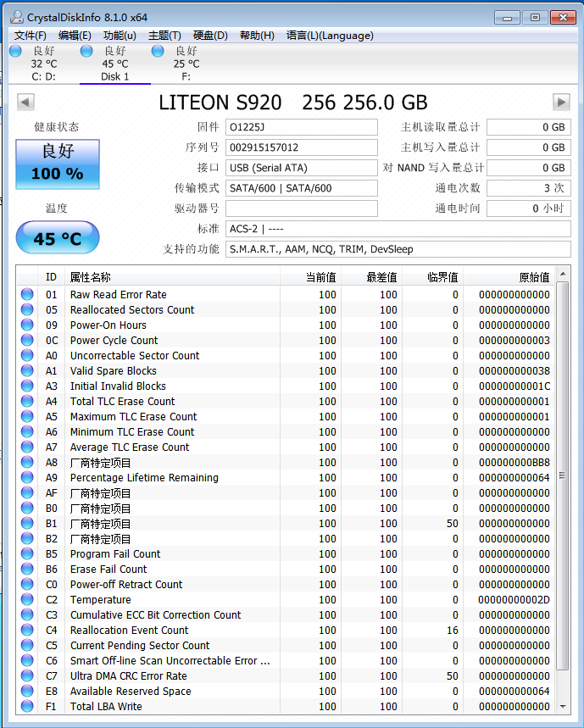Click status orb of Power Cycle Count

pyautogui.click(x=27, y=341)
